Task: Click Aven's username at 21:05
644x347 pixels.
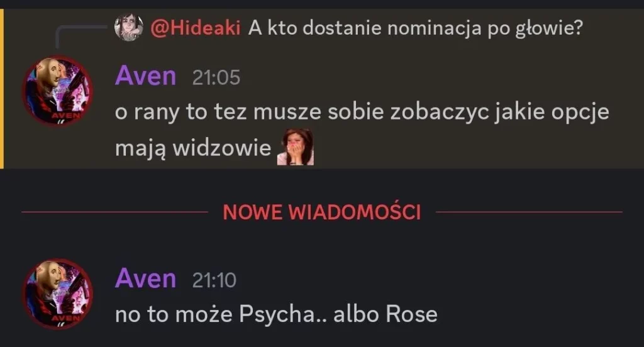Action: coord(145,76)
